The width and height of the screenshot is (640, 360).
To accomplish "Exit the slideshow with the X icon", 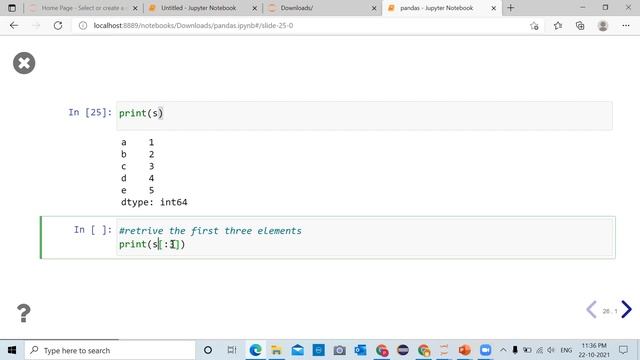I will pos(24,63).
